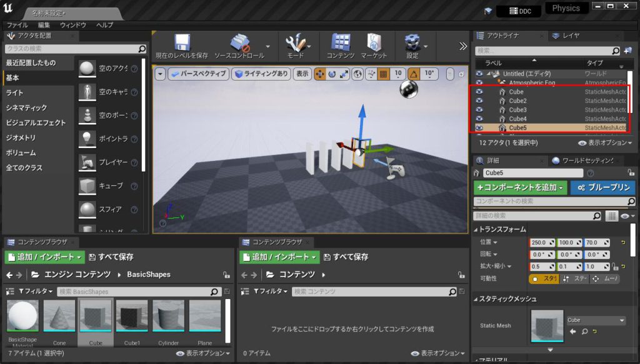Open the Edit (編集) menu
The image size is (640, 364).
point(44,25)
